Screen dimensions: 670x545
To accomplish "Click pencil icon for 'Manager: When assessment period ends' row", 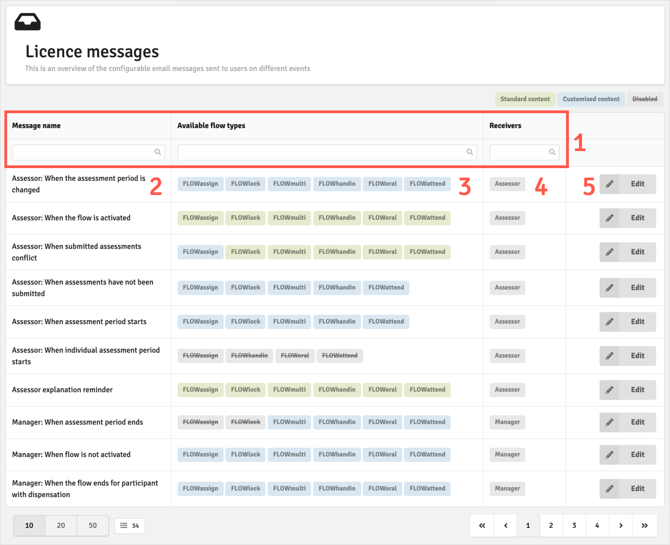I will [x=609, y=422].
